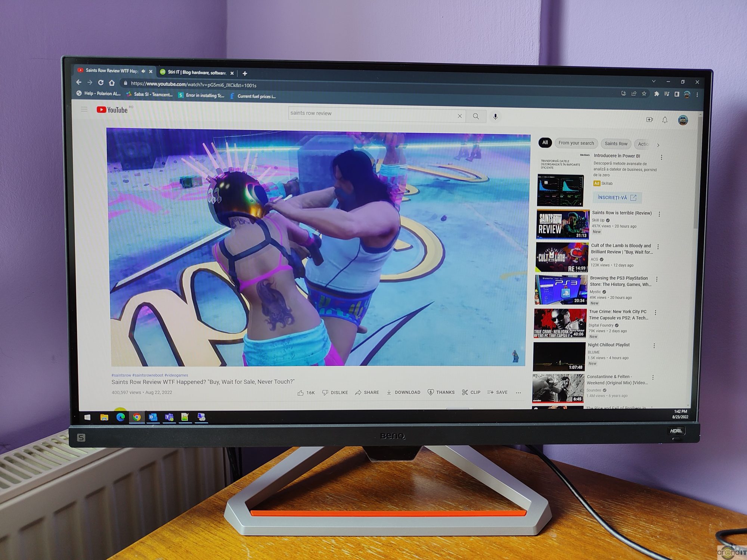Click the voice search microphone icon
Screen dimensions: 747x560
click(x=495, y=116)
